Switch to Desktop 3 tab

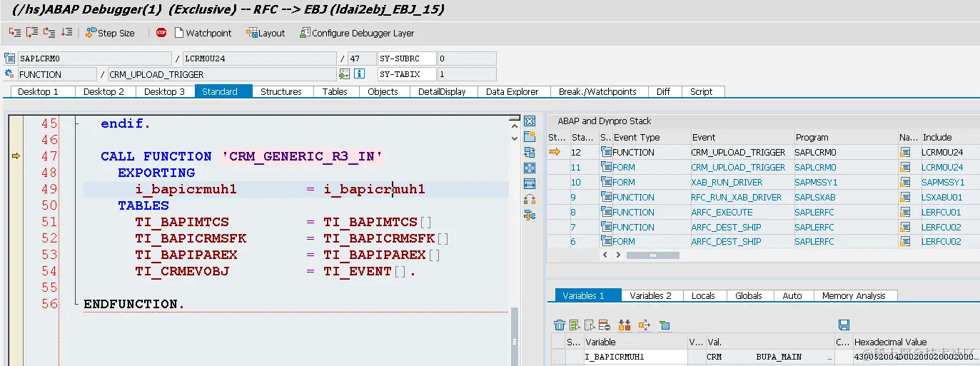[164, 91]
